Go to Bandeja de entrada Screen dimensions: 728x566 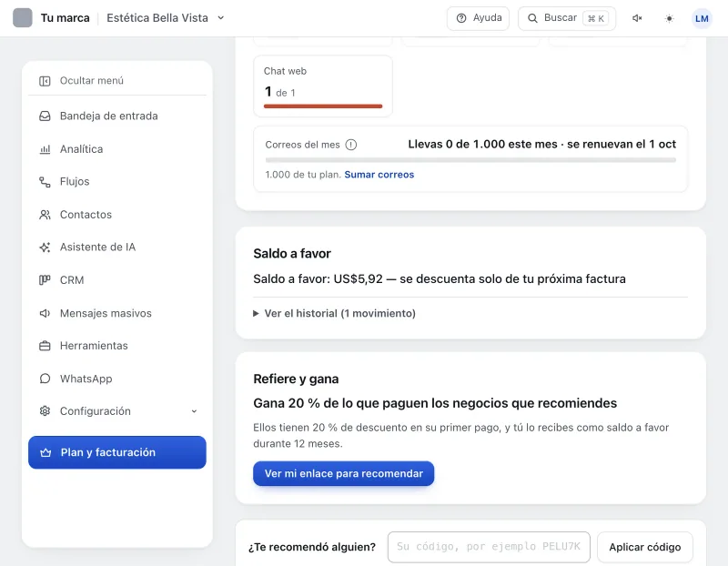pos(117,116)
